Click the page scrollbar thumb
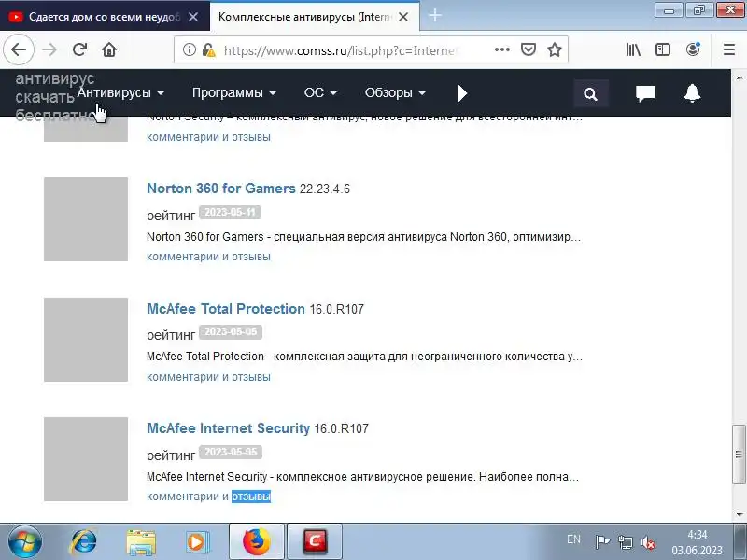This screenshot has height=560, width=747. [739, 454]
